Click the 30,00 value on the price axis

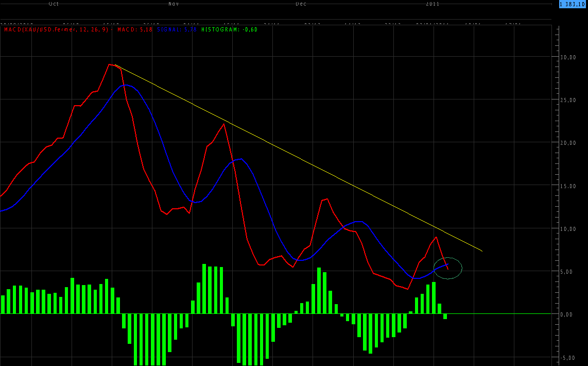569,57
